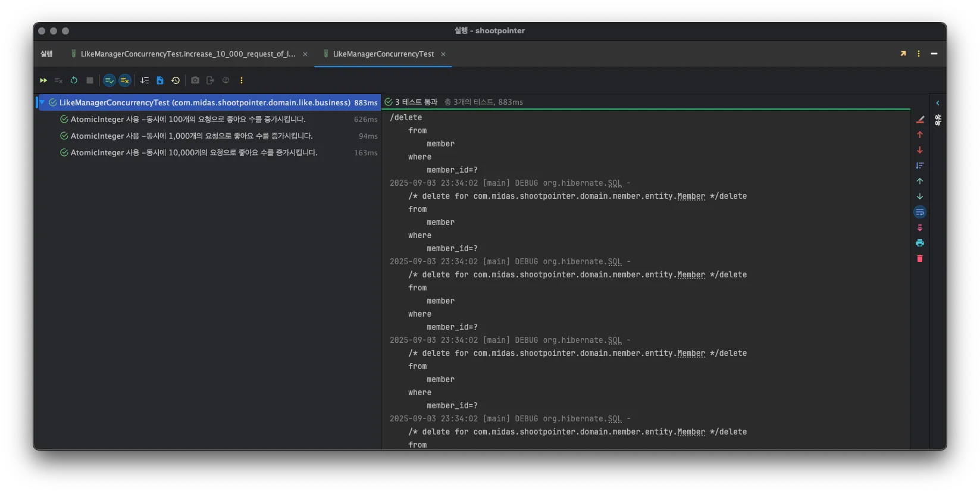
Task: Click the rerun failed tests icon
Action: click(x=58, y=80)
